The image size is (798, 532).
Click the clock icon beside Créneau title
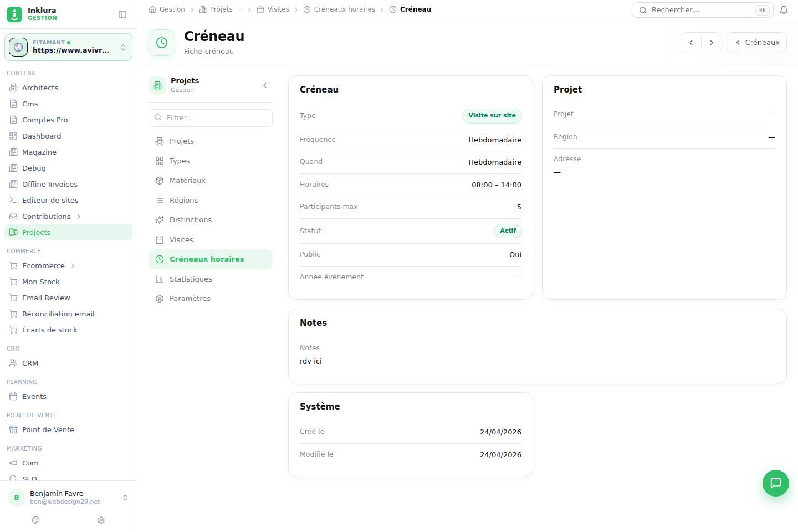click(162, 43)
